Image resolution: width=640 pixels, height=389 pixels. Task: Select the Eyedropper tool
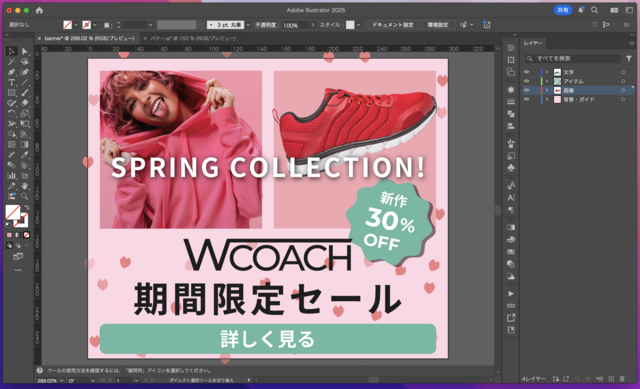click(24, 155)
